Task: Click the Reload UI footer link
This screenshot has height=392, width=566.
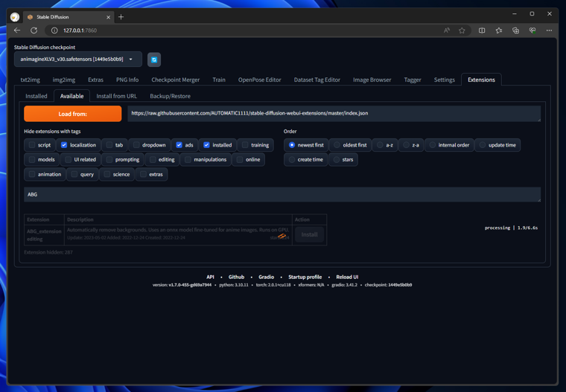Action: pyautogui.click(x=347, y=277)
